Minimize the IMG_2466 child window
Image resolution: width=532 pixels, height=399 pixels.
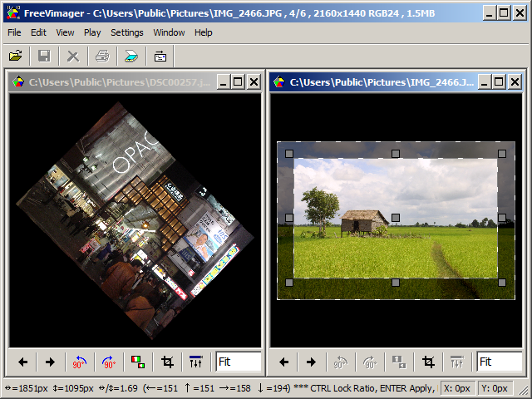(484, 81)
